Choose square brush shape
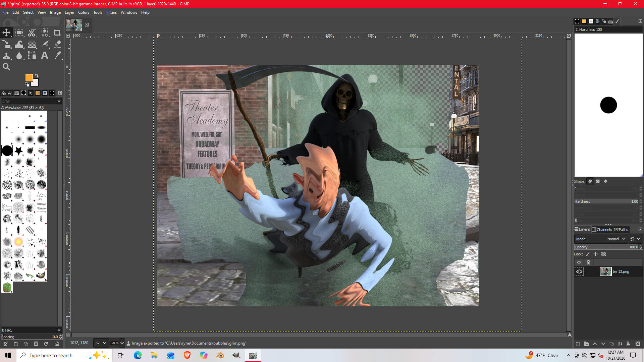This screenshot has width=644, height=362. pyautogui.click(x=598, y=181)
